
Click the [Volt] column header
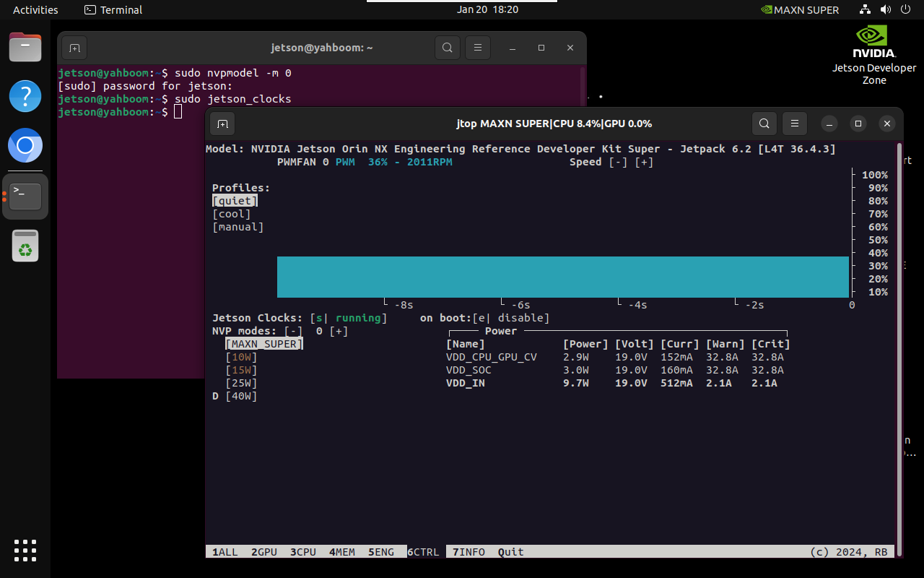click(635, 344)
